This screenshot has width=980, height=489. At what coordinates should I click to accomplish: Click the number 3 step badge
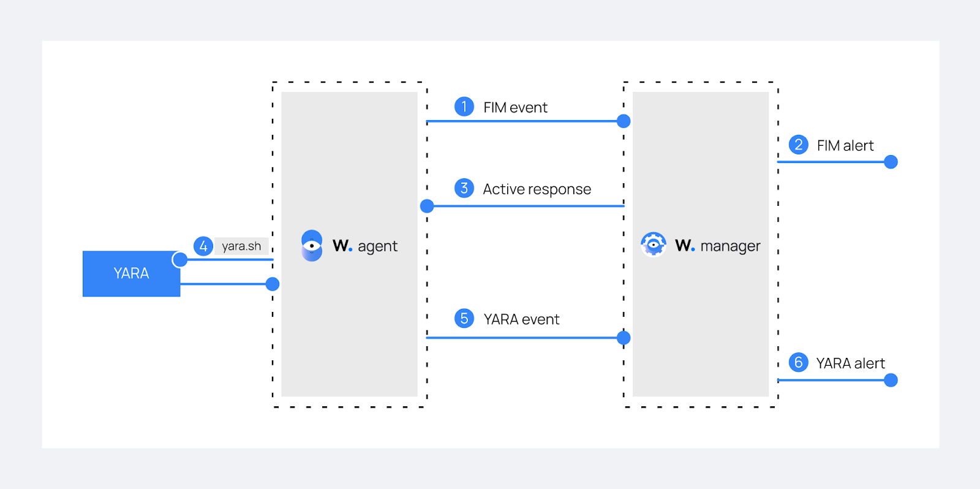pyautogui.click(x=464, y=188)
